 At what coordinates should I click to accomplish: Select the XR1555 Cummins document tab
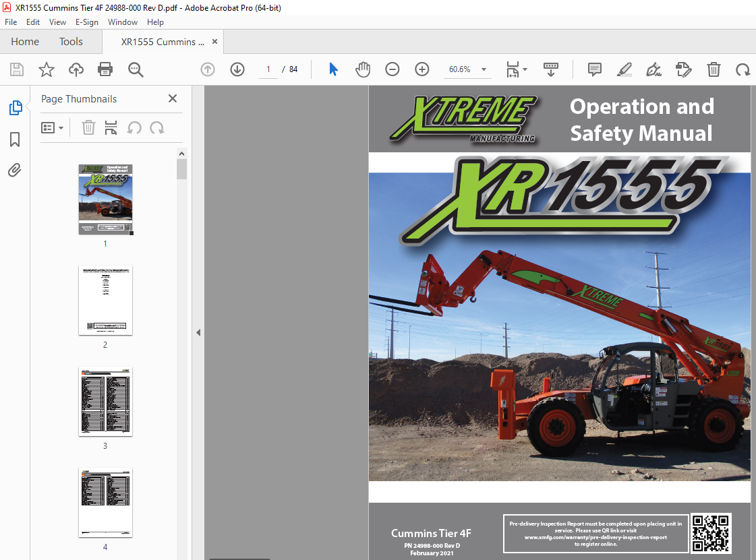163,42
